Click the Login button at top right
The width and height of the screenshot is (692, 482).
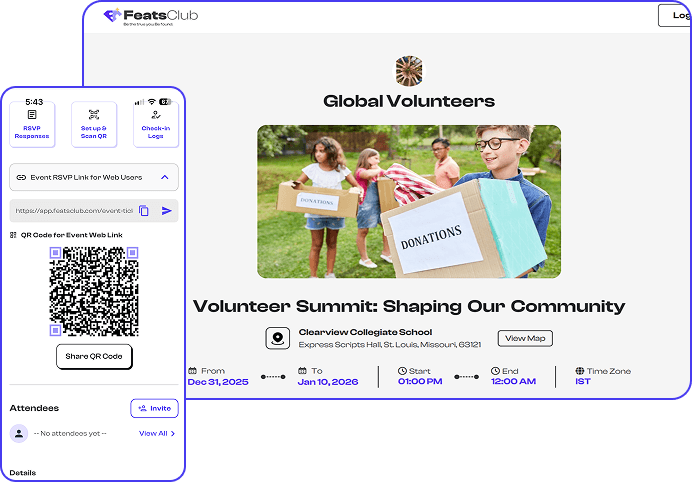(675, 16)
